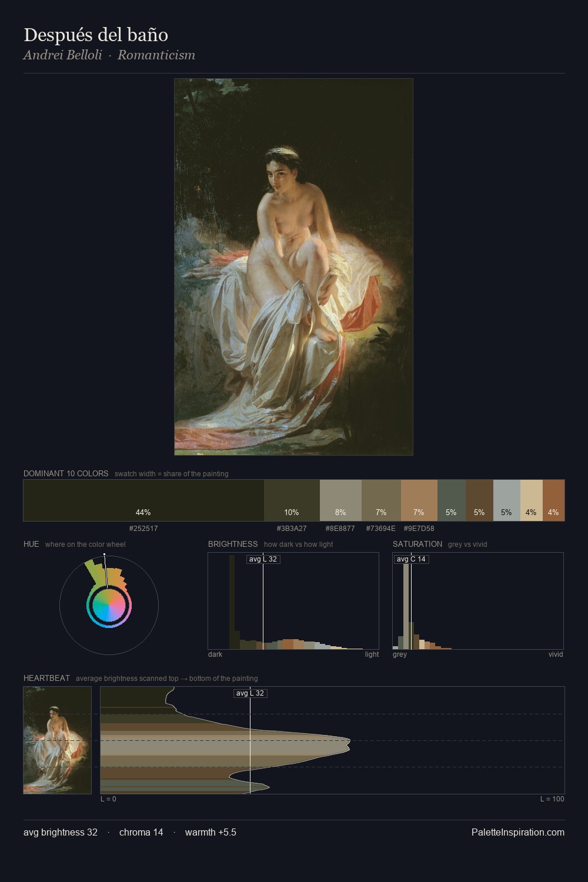
Task: Click hex code '#8E8877'
Action: (340, 529)
